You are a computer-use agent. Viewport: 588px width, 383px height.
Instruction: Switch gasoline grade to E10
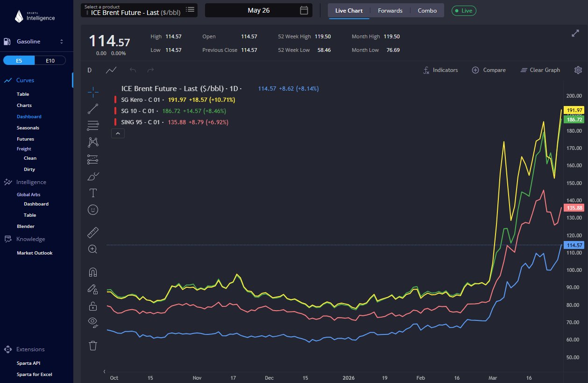pos(50,60)
